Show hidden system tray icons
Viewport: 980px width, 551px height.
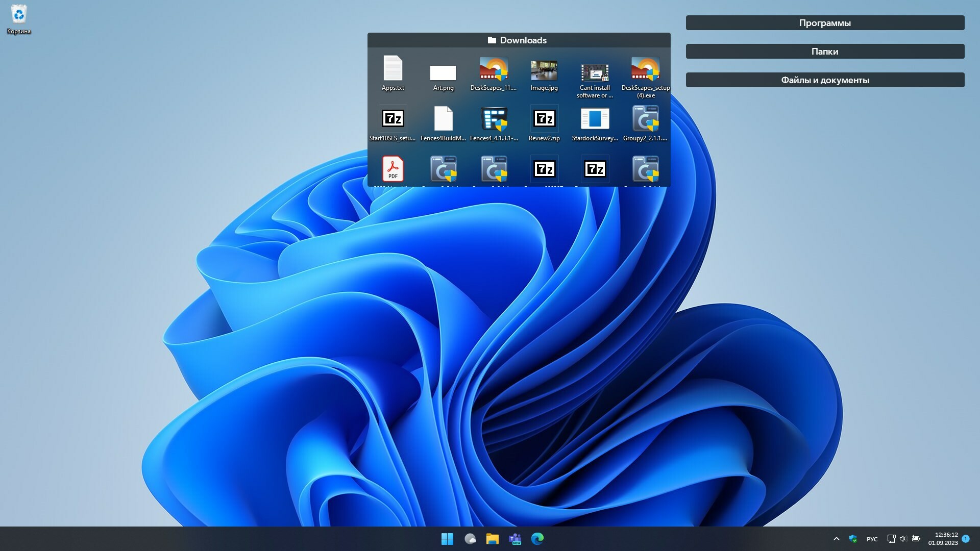pyautogui.click(x=836, y=539)
